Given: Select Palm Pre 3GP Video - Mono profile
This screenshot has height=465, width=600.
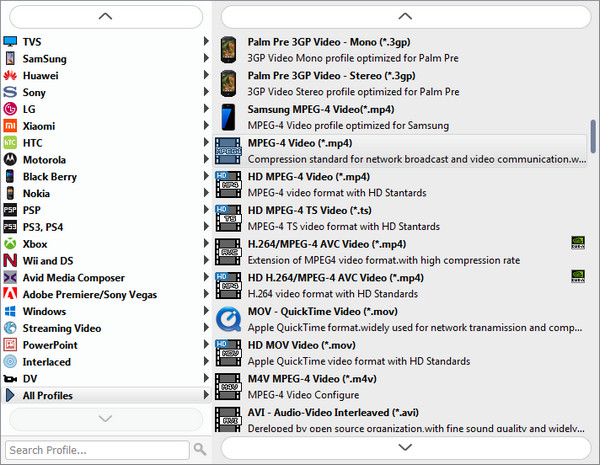Looking at the screenshot, I should tap(400, 50).
